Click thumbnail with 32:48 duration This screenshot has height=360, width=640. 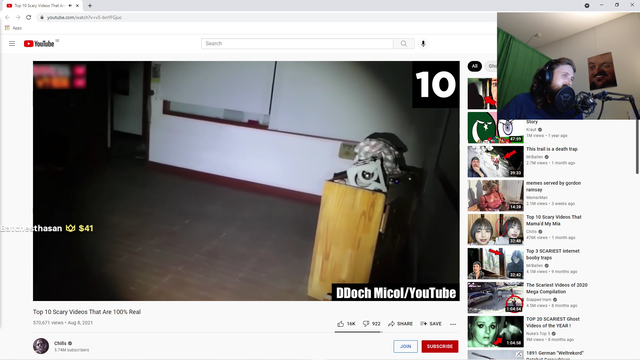click(496, 229)
